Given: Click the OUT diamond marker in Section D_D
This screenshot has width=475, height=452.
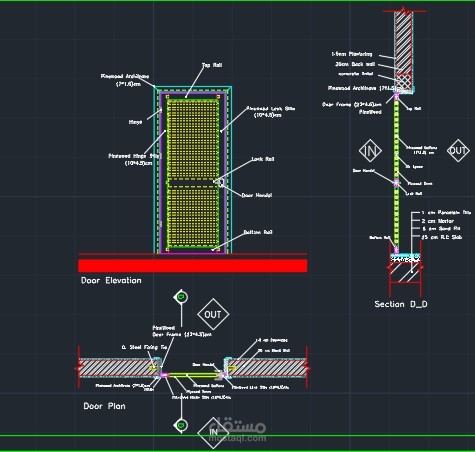Looking at the screenshot, I should [458, 151].
